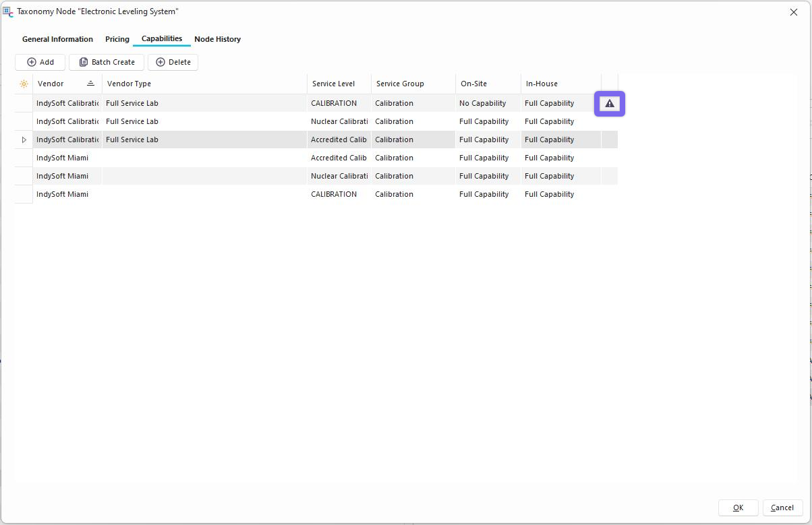Click the taxonomy node window icon

(8, 12)
